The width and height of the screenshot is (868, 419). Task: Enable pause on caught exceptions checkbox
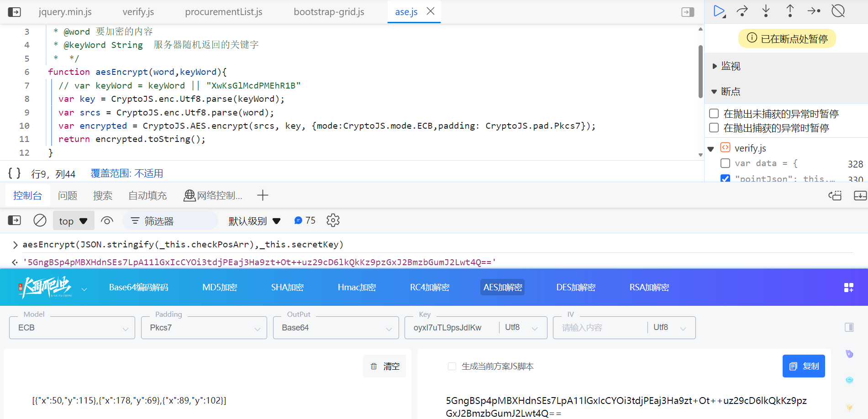(x=714, y=127)
